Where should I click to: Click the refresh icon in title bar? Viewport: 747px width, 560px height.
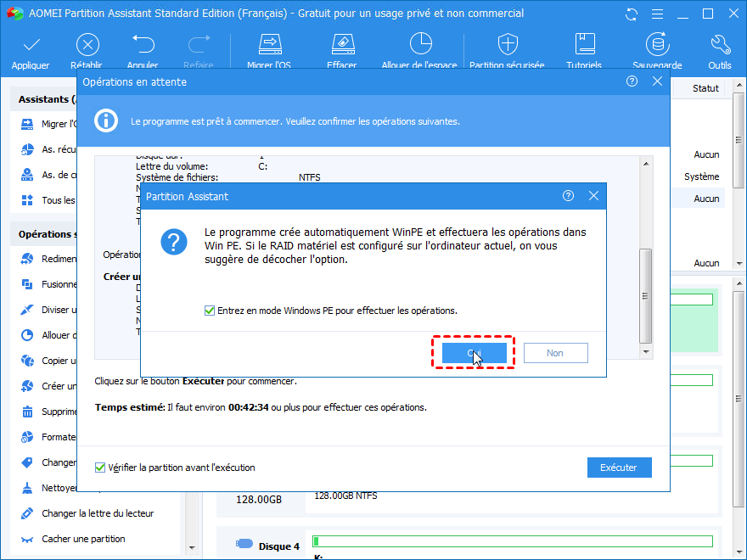[x=632, y=14]
